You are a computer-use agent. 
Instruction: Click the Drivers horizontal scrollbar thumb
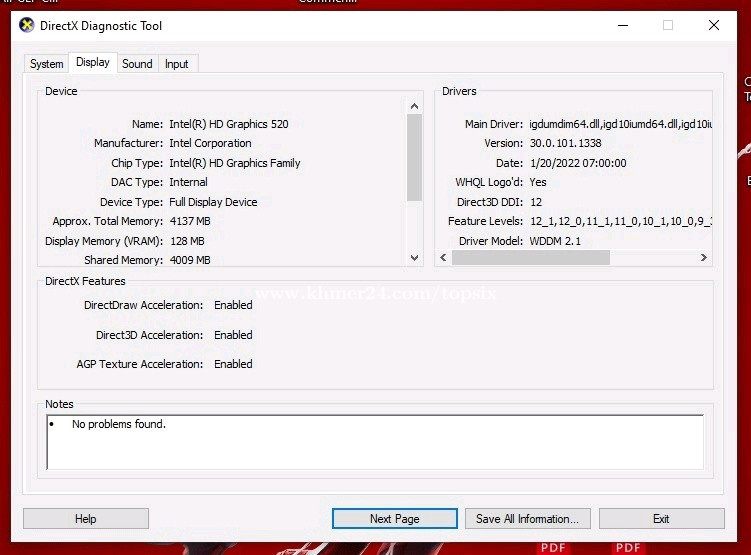531,258
